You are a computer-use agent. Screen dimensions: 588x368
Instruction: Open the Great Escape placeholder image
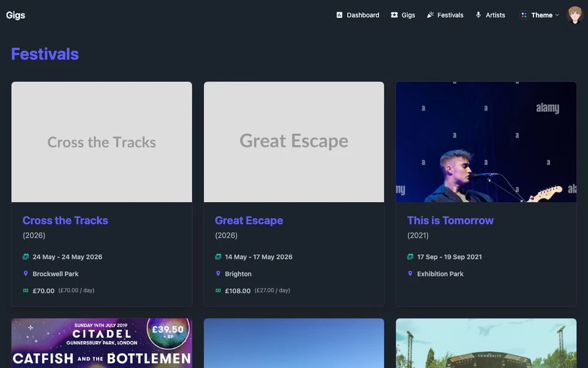pos(294,142)
